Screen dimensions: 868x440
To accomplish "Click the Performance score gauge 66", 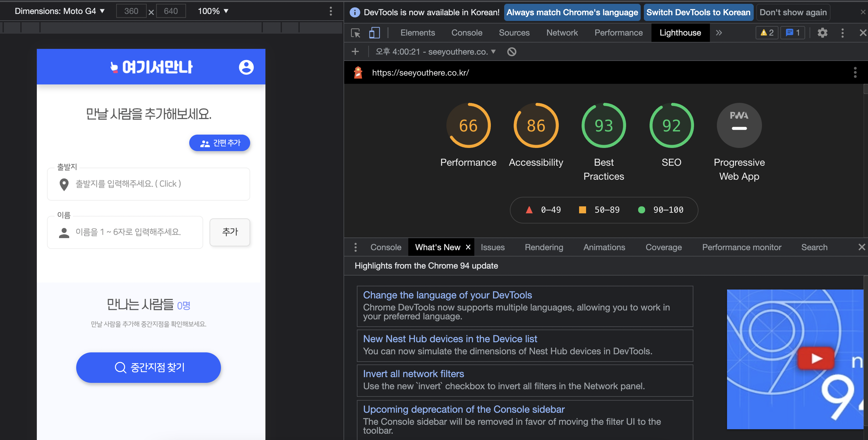I will (468, 125).
